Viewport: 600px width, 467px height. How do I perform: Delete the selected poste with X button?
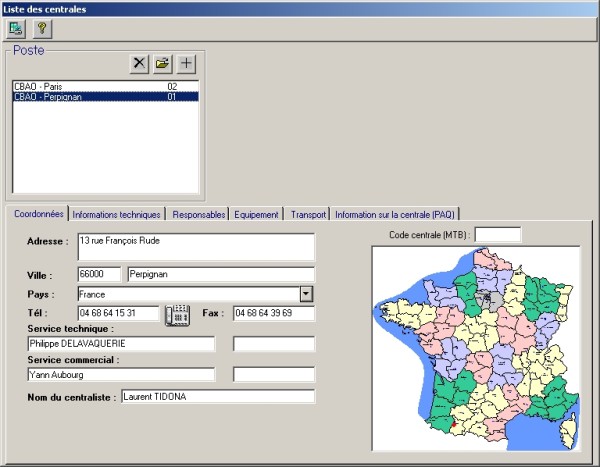[x=139, y=64]
